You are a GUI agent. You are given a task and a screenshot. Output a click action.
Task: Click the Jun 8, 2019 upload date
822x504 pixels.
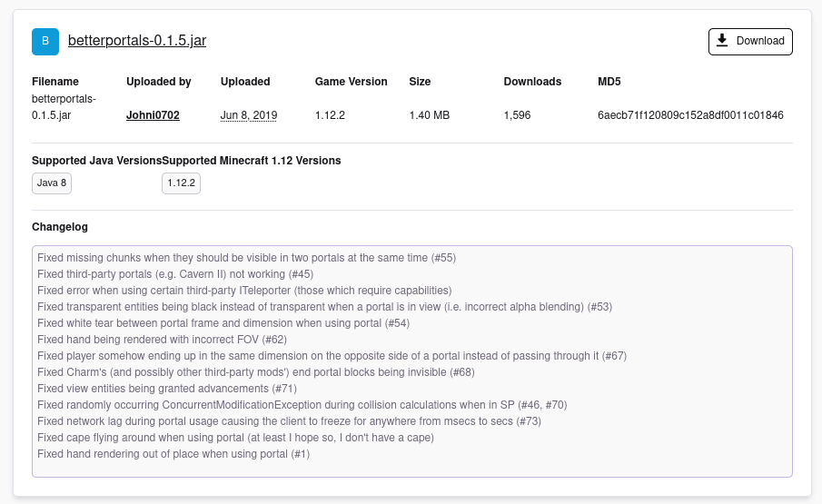pos(249,115)
